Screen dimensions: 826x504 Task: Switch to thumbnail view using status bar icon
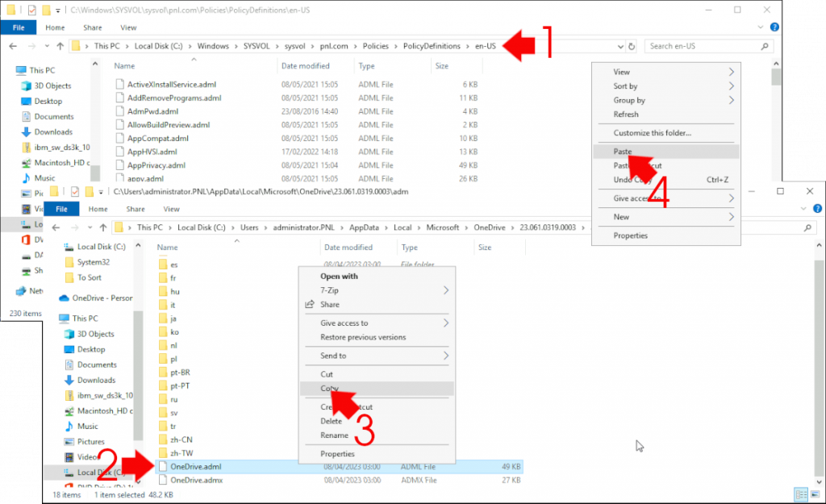(815, 494)
